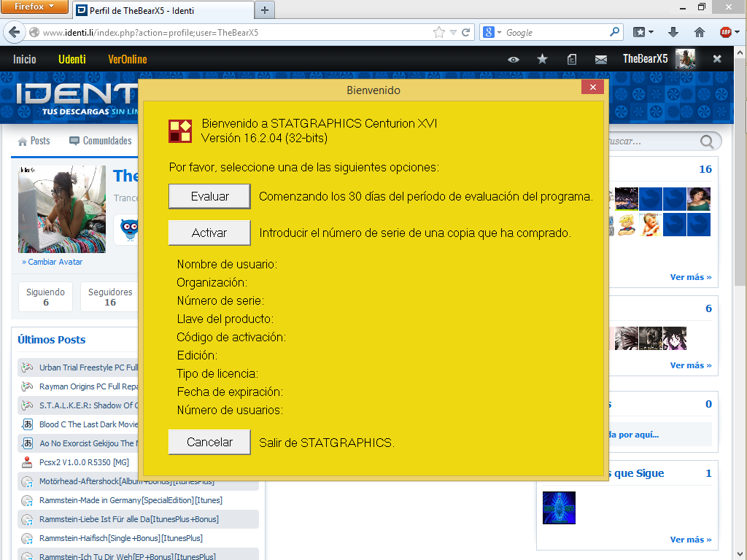Viewport: 747px width, 560px height.
Task: Open Rammstein-Haifisch post
Action: pos(121,538)
